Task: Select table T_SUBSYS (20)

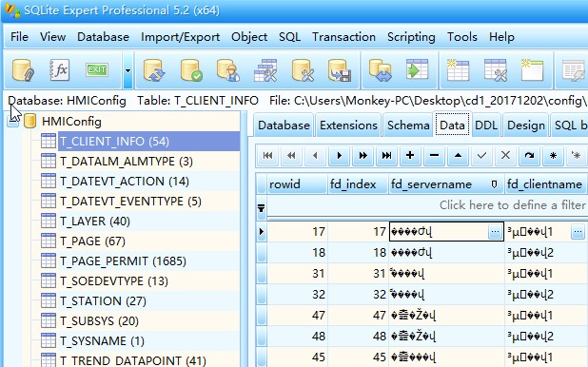Action: (99, 321)
